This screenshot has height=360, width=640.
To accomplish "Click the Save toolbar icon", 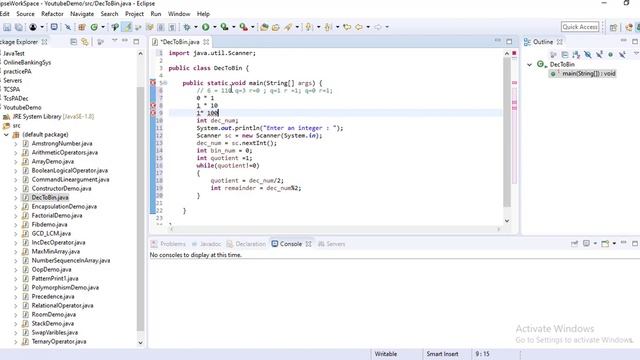I will pyautogui.click(x=7, y=27).
